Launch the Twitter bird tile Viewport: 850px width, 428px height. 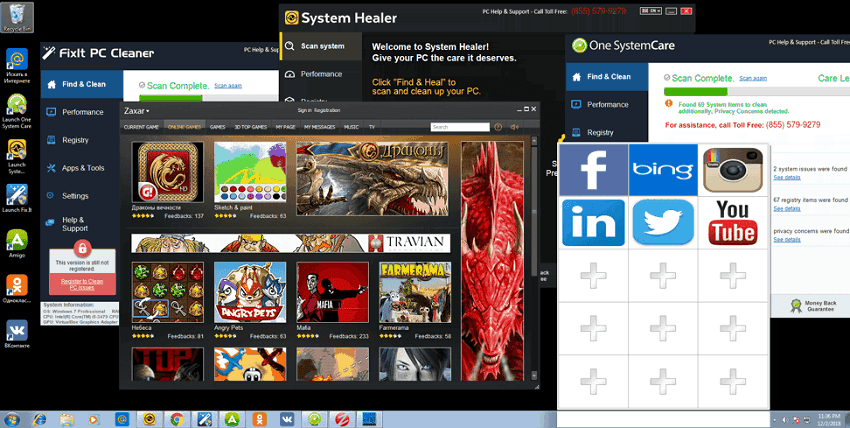pos(663,222)
